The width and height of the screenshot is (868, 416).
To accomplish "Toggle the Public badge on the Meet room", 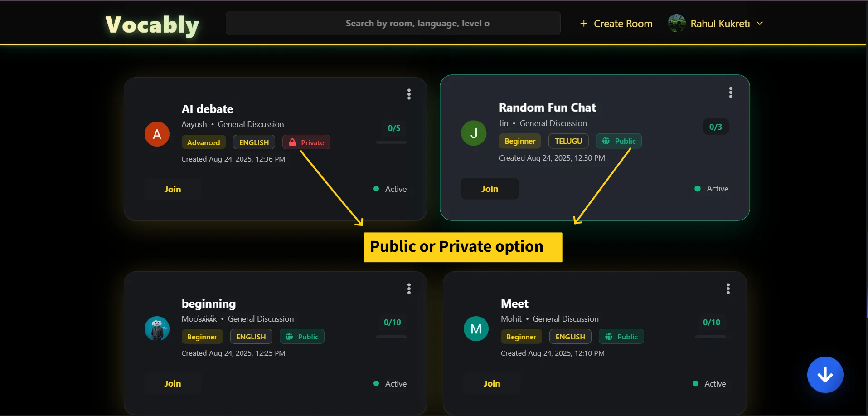I will tap(621, 336).
